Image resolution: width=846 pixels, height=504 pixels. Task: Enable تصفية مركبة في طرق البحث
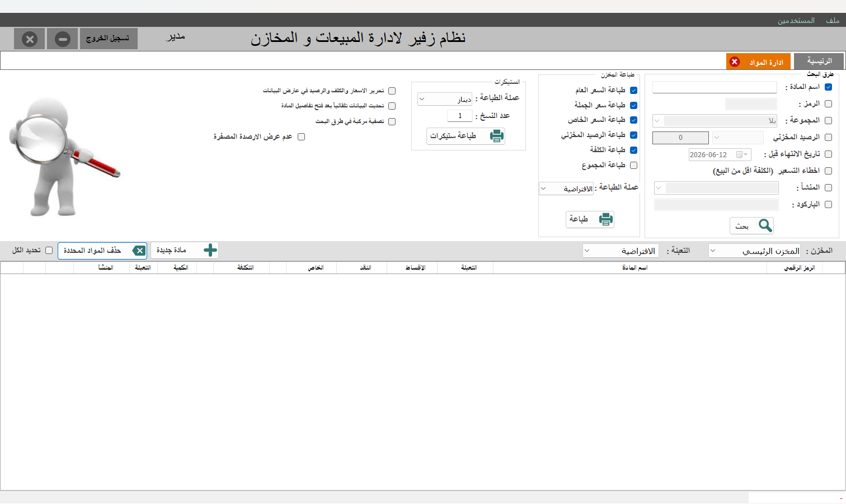(392, 121)
